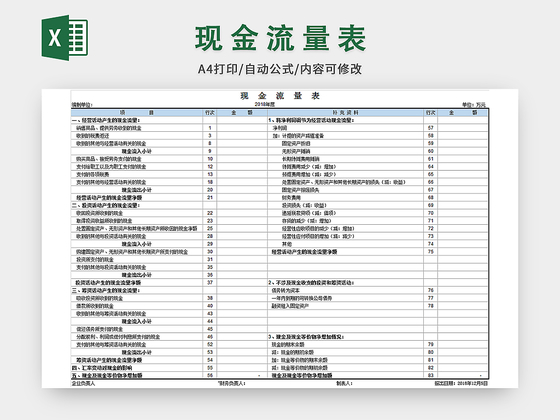Click section row 三、筹资活动产生的现金流量
This screenshot has height=420, width=560.
[x=106, y=291]
